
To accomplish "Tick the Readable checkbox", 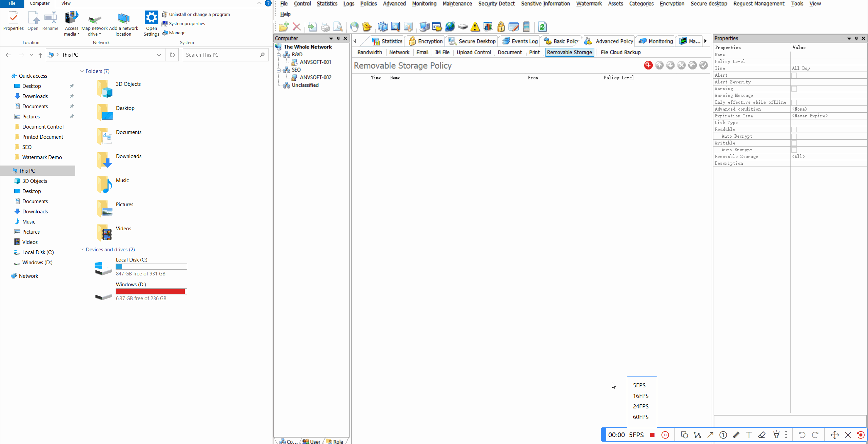I will point(794,130).
